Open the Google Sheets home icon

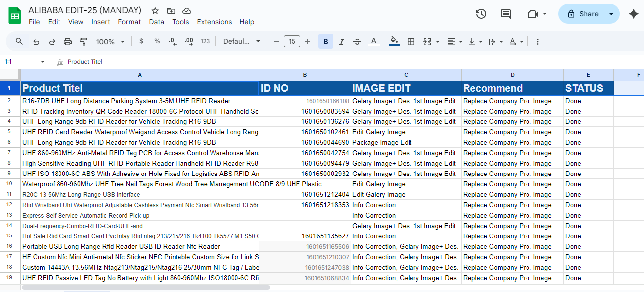(15, 15)
